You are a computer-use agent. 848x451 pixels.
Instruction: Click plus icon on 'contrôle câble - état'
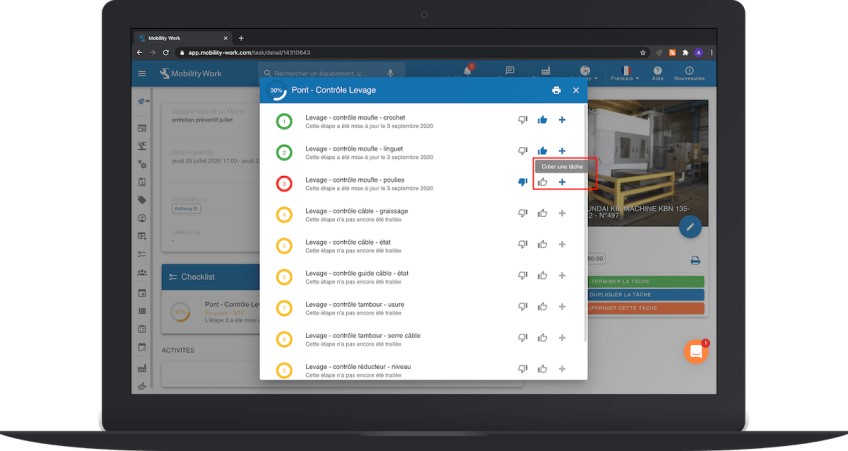pyautogui.click(x=562, y=244)
